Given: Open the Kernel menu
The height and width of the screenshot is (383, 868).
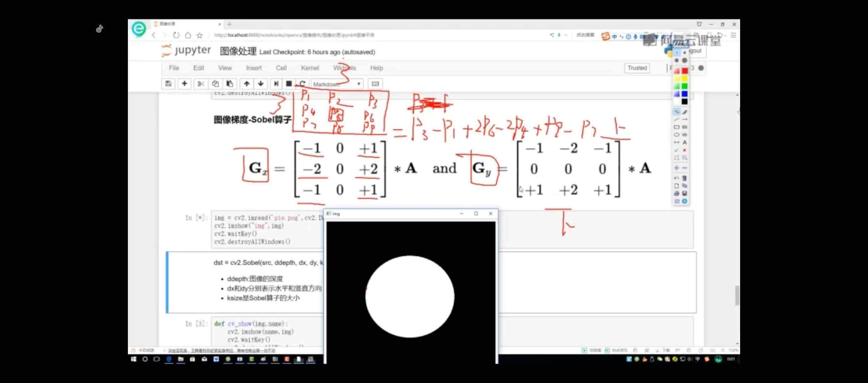Looking at the screenshot, I should [x=310, y=68].
